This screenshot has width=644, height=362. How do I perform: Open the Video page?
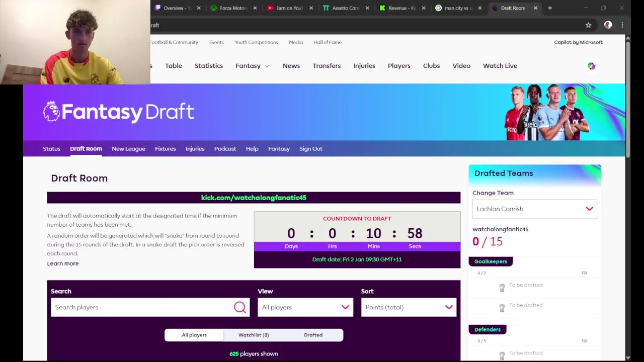[x=461, y=66]
